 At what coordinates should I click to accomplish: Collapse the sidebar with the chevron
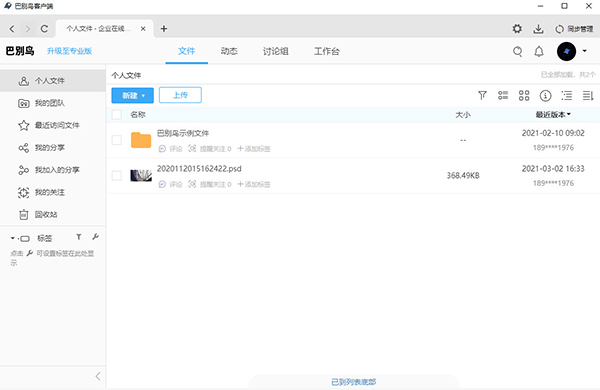(x=98, y=376)
